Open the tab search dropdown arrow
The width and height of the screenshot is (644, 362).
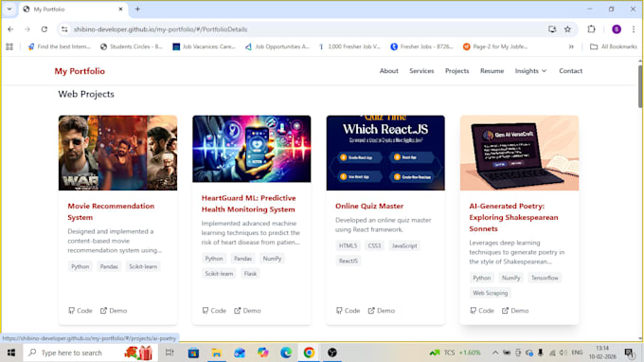point(9,9)
